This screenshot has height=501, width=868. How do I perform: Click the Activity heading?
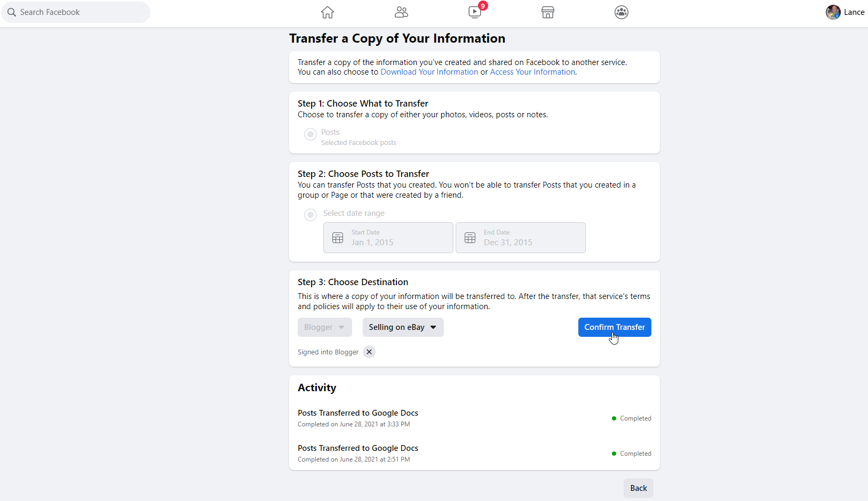pos(317,388)
